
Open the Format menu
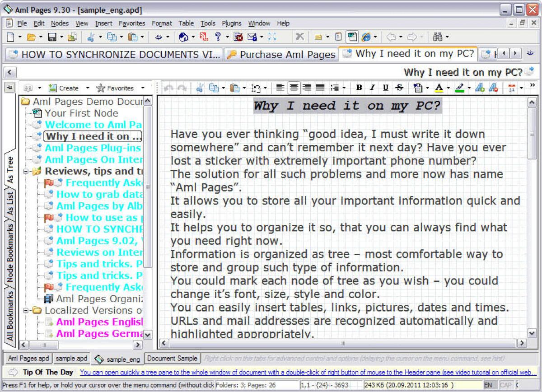pyautogui.click(x=162, y=23)
